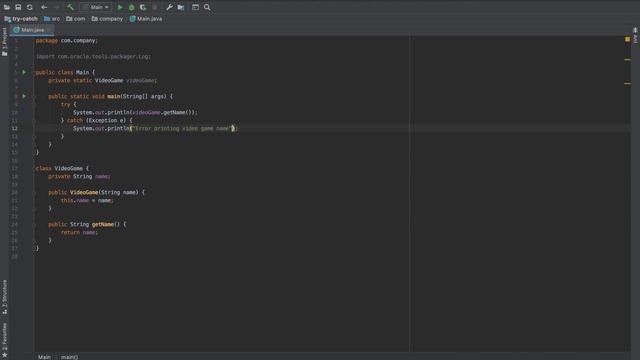Build the project with the hammer icon

click(70, 7)
